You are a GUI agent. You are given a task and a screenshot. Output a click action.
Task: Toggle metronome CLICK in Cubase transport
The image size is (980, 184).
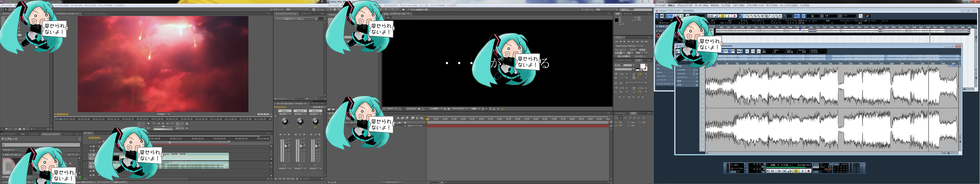816,165
